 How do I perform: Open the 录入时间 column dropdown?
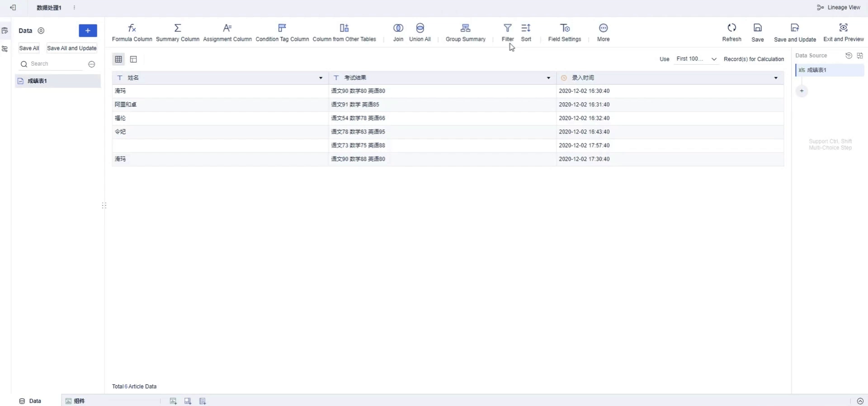[x=776, y=78]
